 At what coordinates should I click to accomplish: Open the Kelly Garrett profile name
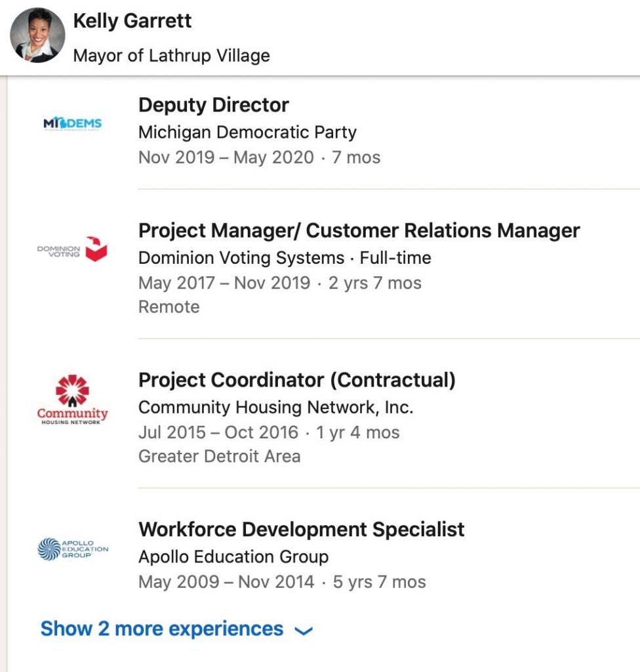[x=132, y=21]
